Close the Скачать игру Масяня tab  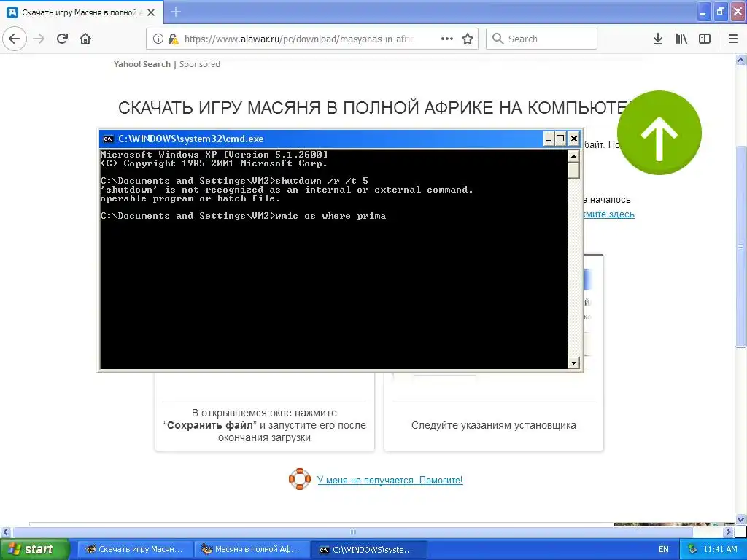(151, 12)
